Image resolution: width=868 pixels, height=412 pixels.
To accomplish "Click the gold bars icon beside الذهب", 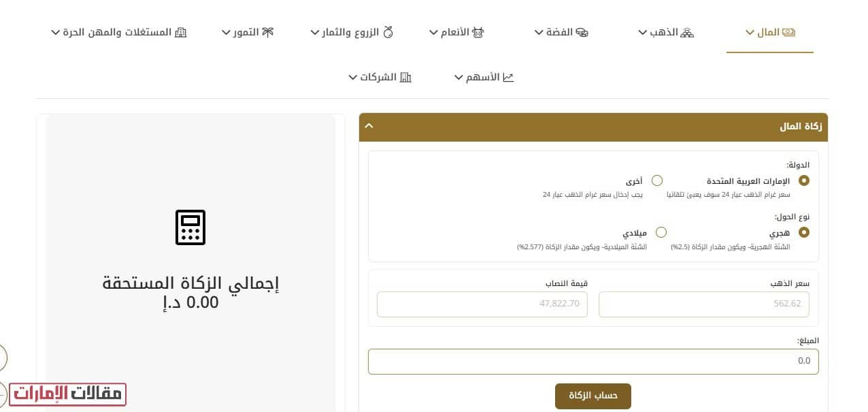I will (x=688, y=31).
